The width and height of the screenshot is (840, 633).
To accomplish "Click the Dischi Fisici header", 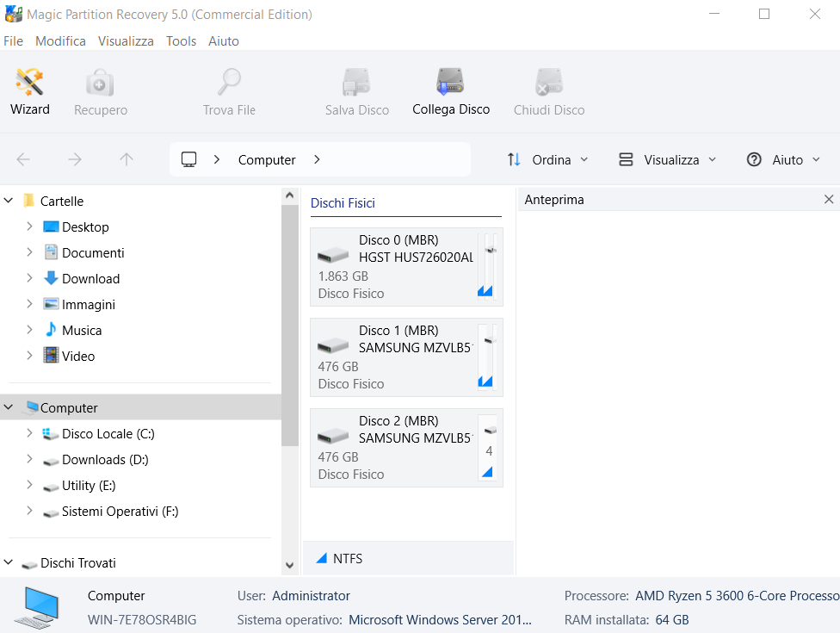I will coord(343,203).
